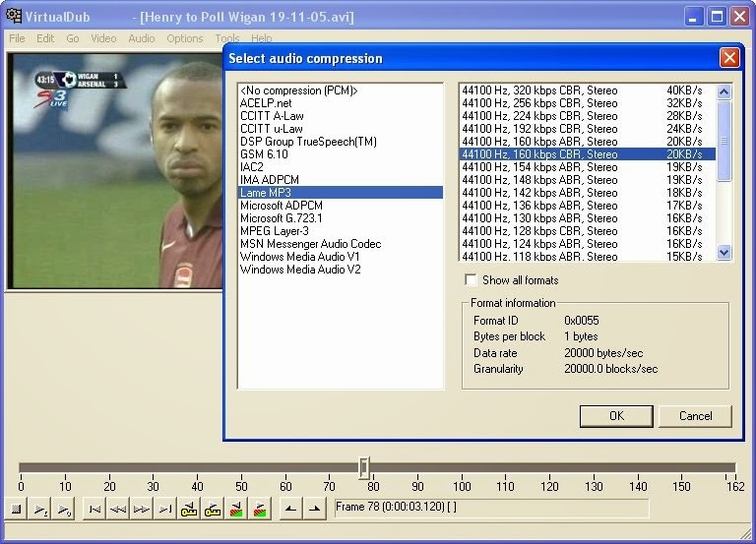
Task: Select GSM 6.10 codec
Action: [x=341, y=154]
